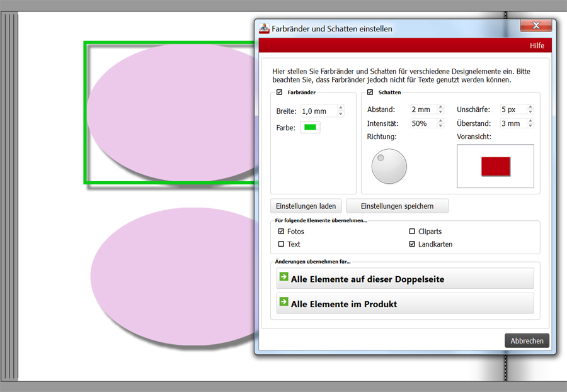The image size is (567, 392).
Task: Click the Überstand value field
Action: click(x=513, y=123)
